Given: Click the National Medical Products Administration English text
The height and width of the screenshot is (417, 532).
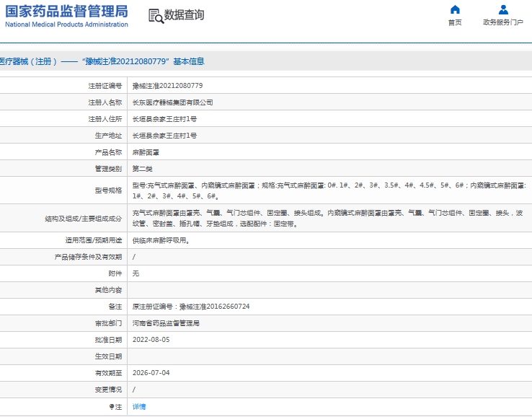Looking at the screenshot, I should point(66,25).
